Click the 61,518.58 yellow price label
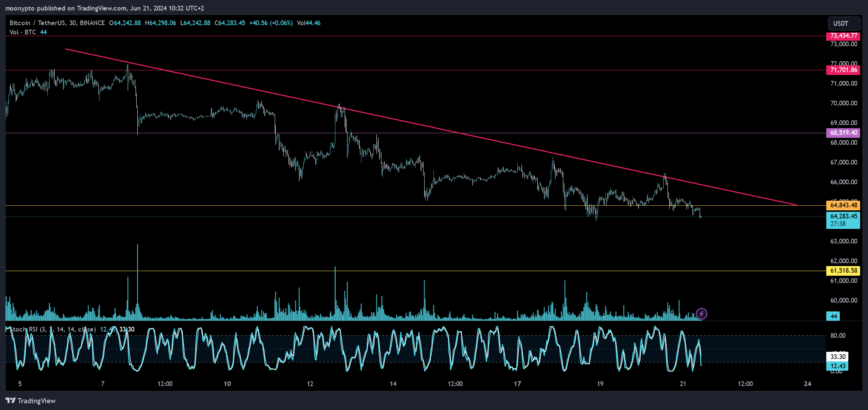The image size is (868, 410). 843,271
